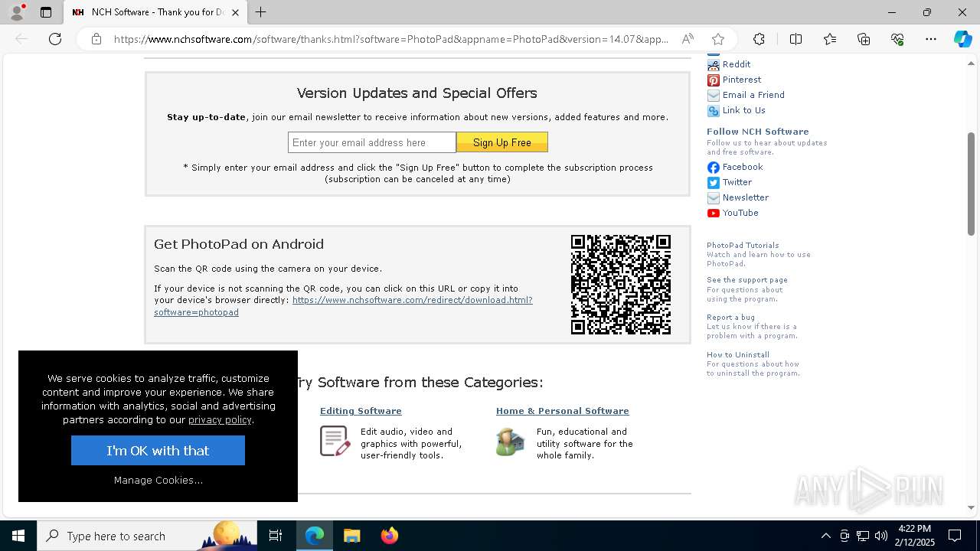Click the Facebook follow icon
The width and height of the screenshot is (980, 551).
[713, 167]
